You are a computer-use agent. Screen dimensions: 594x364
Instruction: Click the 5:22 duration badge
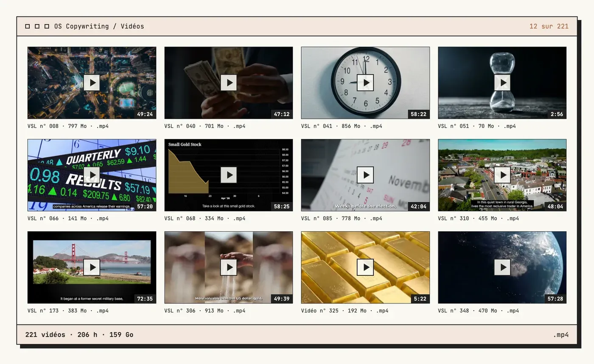pos(420,299)
